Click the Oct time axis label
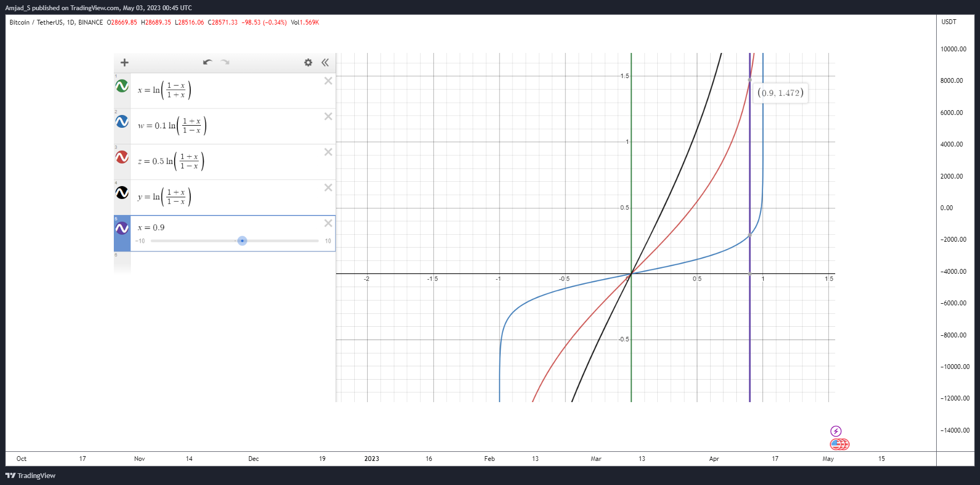This screenshot has height=485, width=980. (21, 459)
